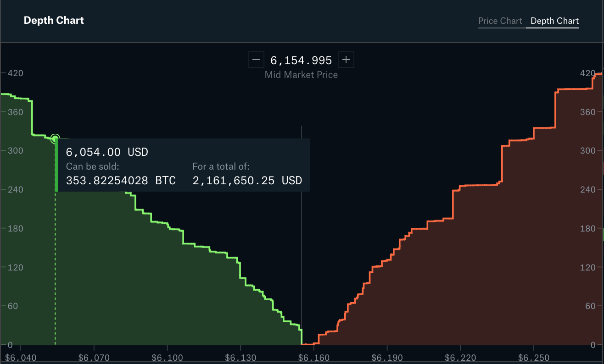The height and width of the screenshot is (364, 604).
Task: Select the Depth Chart tab
Action: tap(554, 21)
